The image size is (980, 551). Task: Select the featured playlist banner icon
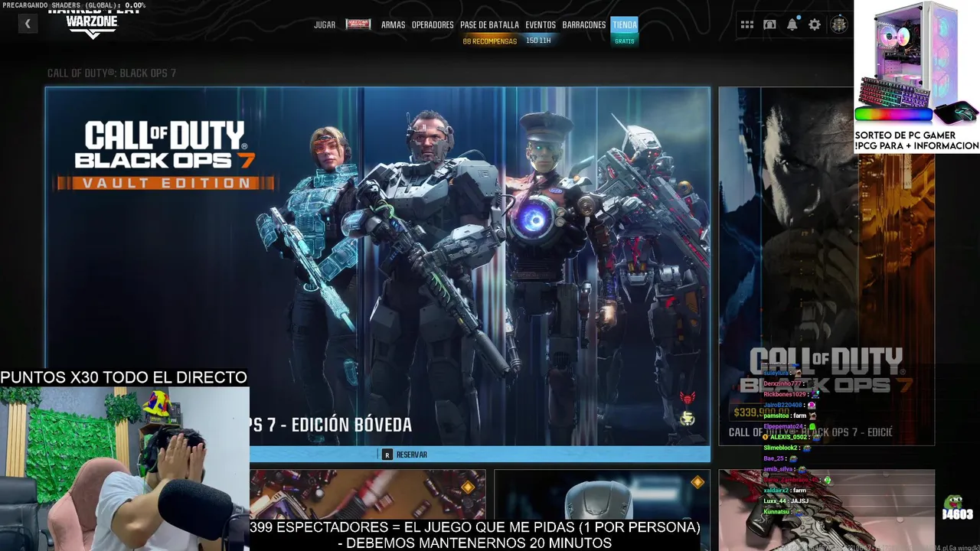click(x=358, y=24)
